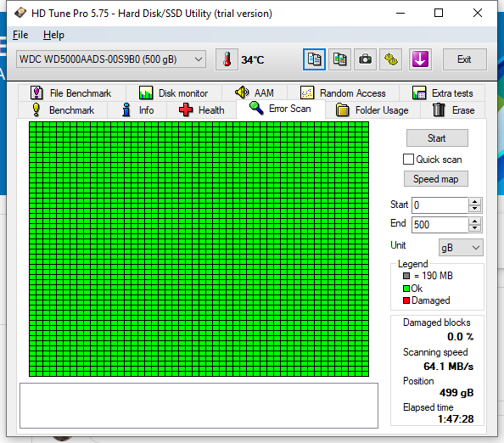
Task: Copy screenshot to clipboard icon
Action: [339, 59]
